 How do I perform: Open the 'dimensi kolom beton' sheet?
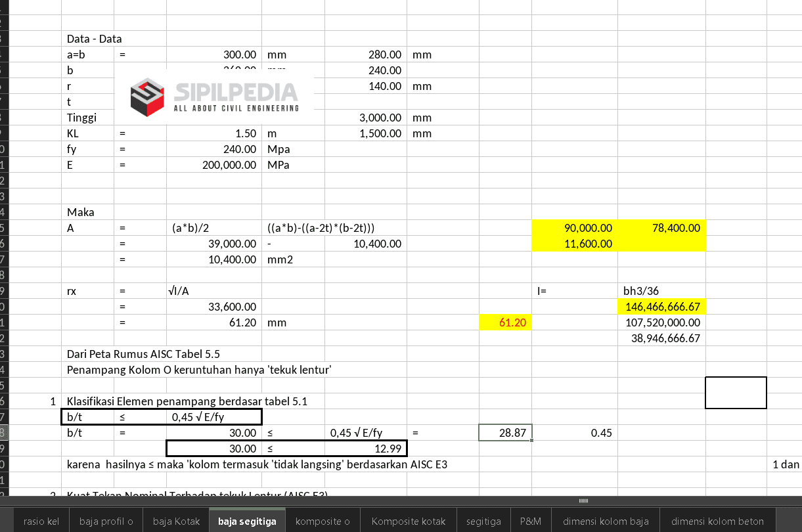(717, 521)
